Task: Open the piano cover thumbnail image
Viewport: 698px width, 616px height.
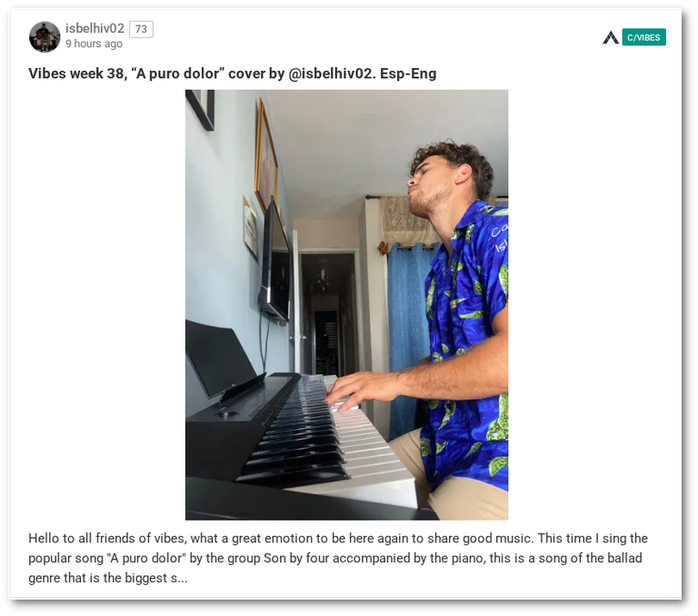Action: 347,305
